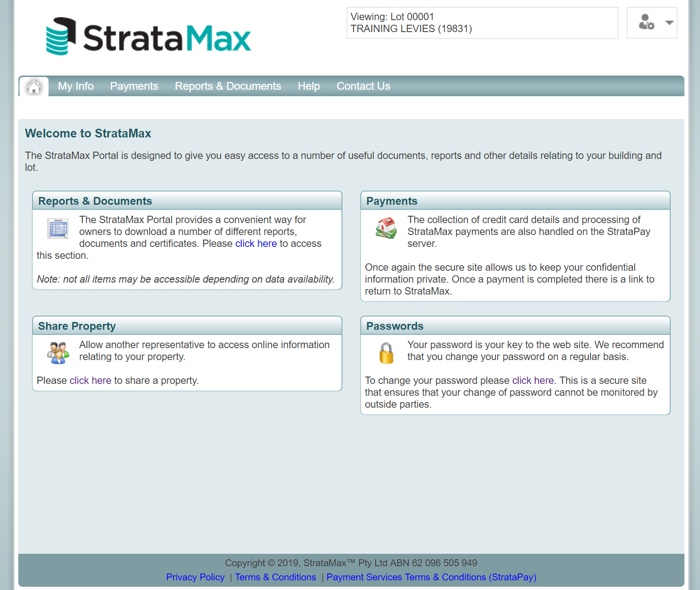Screen dimensions: 700x590
Task: Click the Share Property people icon
Action: (58, 353)
